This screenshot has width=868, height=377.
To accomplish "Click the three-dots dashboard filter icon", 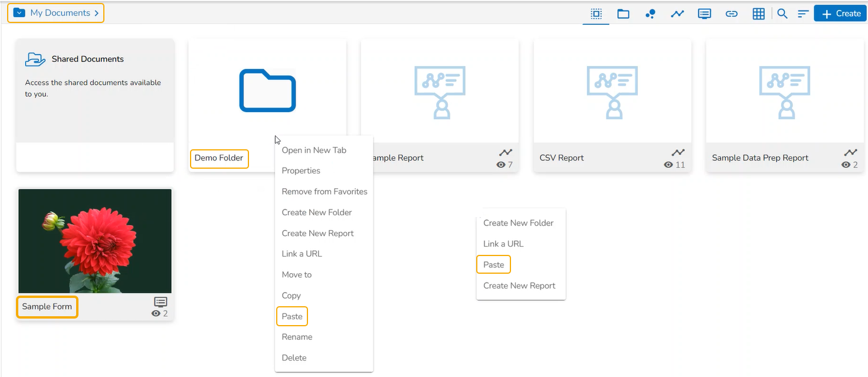I will 650,14.
